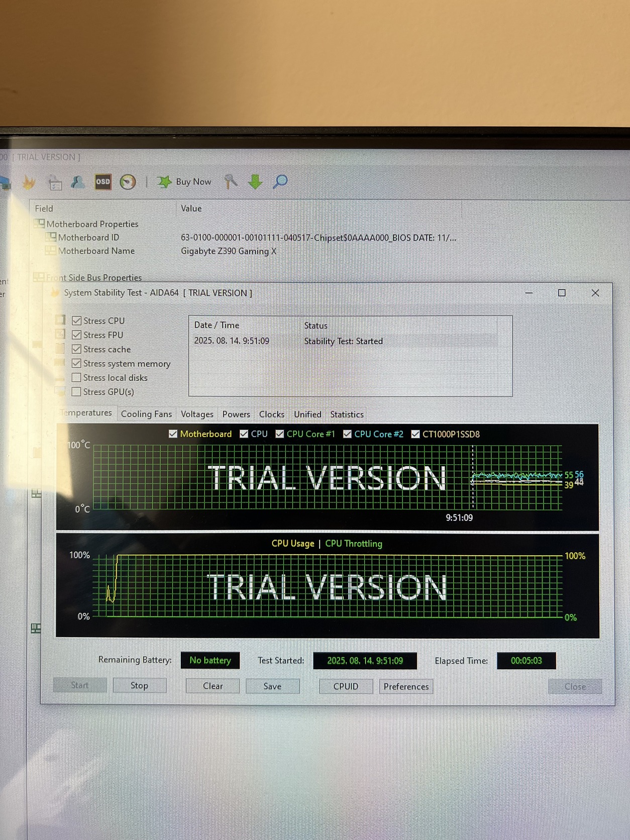Image resolution: width=630 pixels, height=840 pixels.
Task: Click the CPU Usage graph label
Action: coord(293,543)
